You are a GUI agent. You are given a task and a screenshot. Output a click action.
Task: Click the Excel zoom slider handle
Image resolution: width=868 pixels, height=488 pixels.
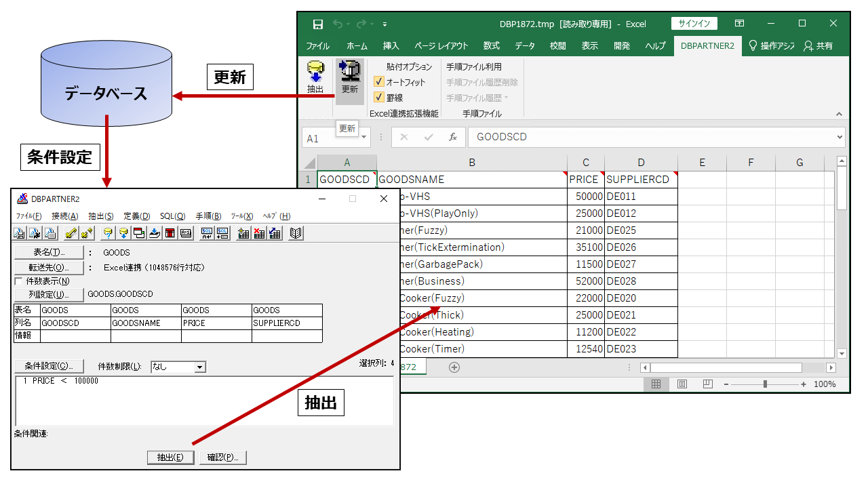point(765,384)
